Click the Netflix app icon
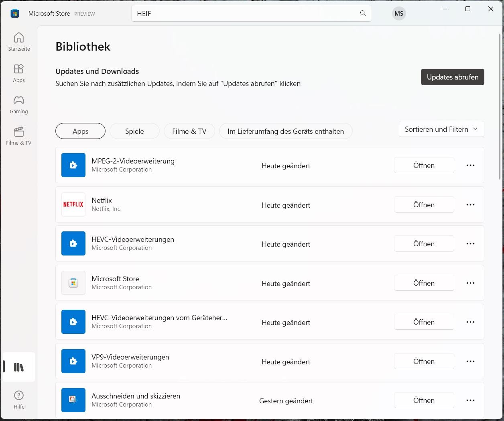Screen dimensions: 504x421 coord(73,204)
